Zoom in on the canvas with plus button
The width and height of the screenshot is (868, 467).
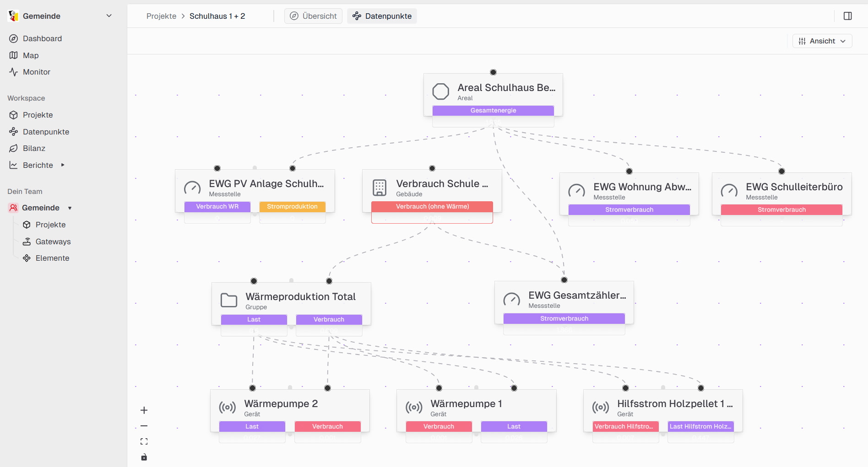(x=144, y=410)
